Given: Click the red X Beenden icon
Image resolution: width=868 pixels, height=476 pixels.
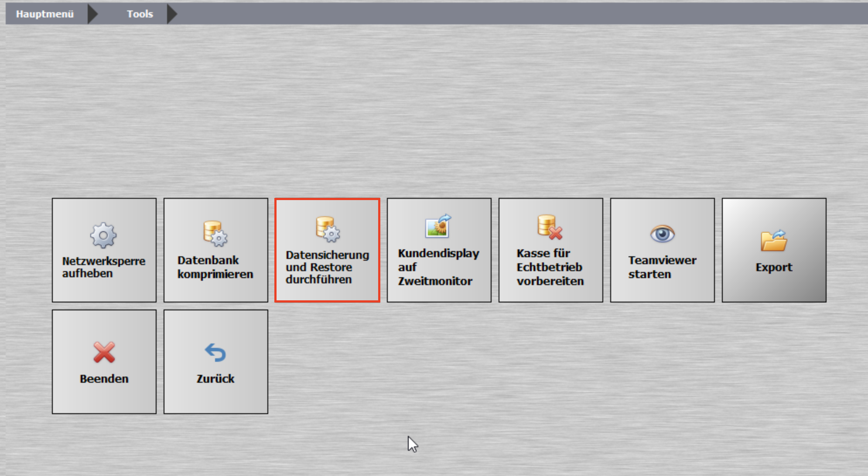Looking at the screenshot, I should (104, 352).
